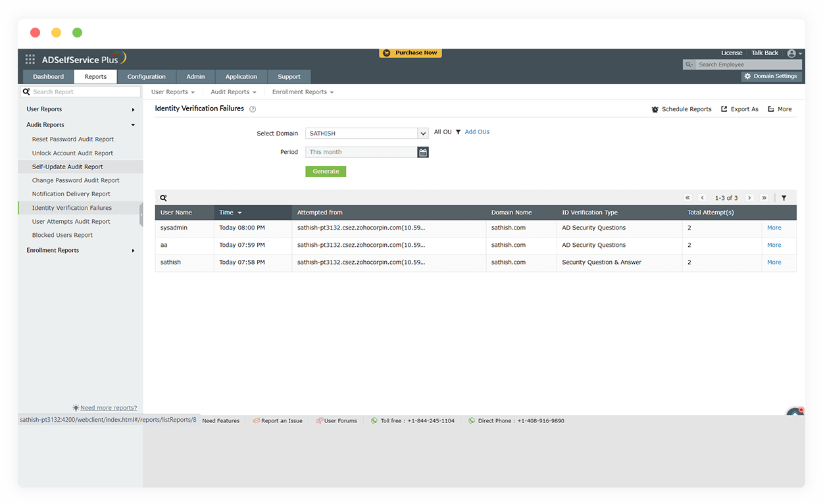825x504 pixels.
Task: Click the License link
Action: (x=732, y=53)
